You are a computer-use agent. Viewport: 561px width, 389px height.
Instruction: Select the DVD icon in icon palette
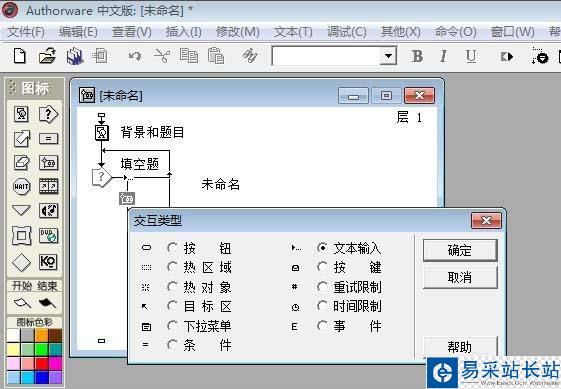pos(48,235)
